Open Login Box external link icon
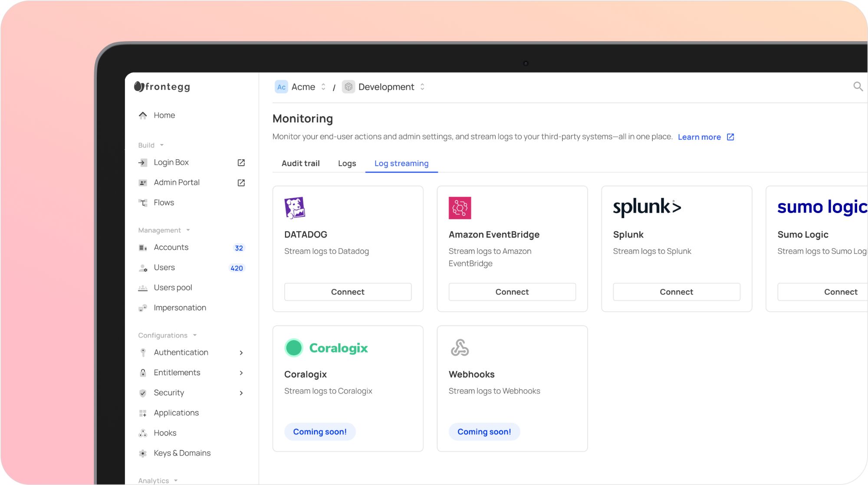The height and width of the screenshot is (485, 868). (x=241, y=163)
